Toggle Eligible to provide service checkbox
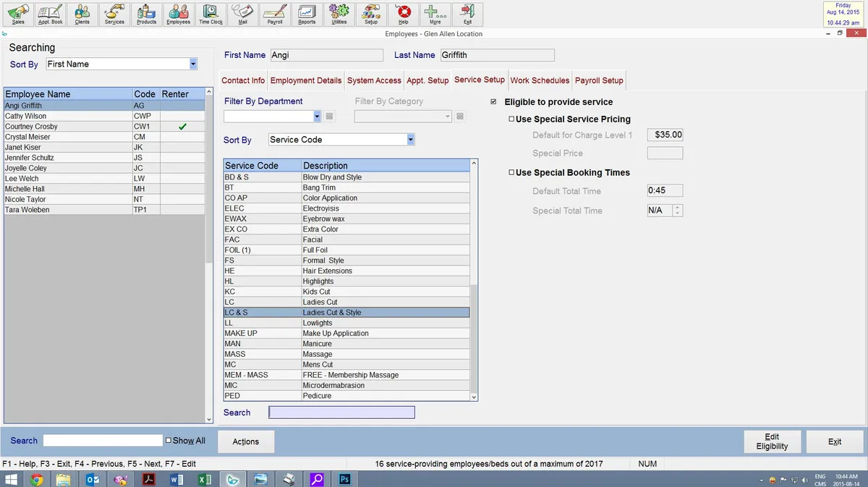Viewport: 868px width, 487px height. [x=494, y=102]
